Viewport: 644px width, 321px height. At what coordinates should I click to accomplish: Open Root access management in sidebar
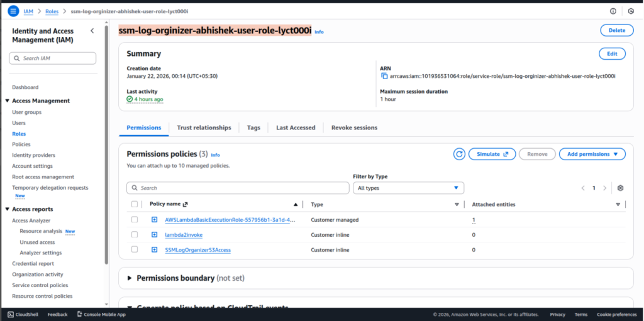point(43,177)
